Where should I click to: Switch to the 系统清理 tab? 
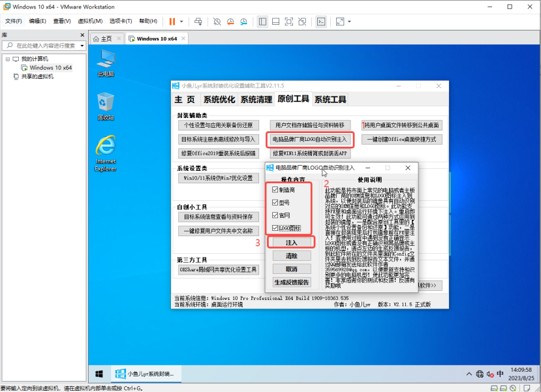click(256, 100)
